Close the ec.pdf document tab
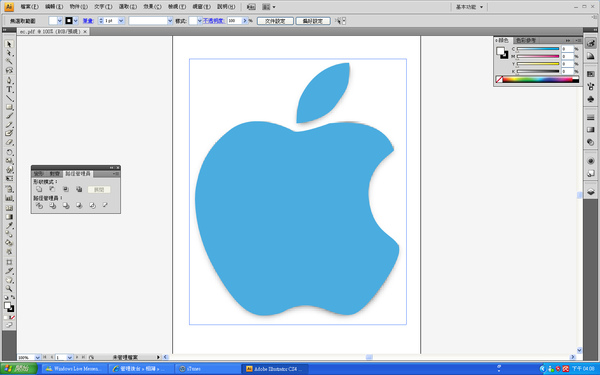Viewport: 600px width, 375px height. pyautogui.click(x=85, y=31)
